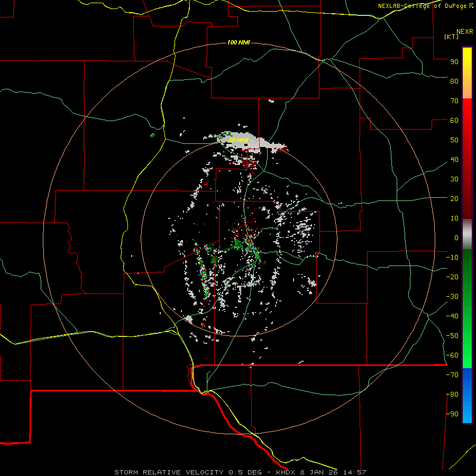Click the -10 value on the color scale

click(452, 258)
